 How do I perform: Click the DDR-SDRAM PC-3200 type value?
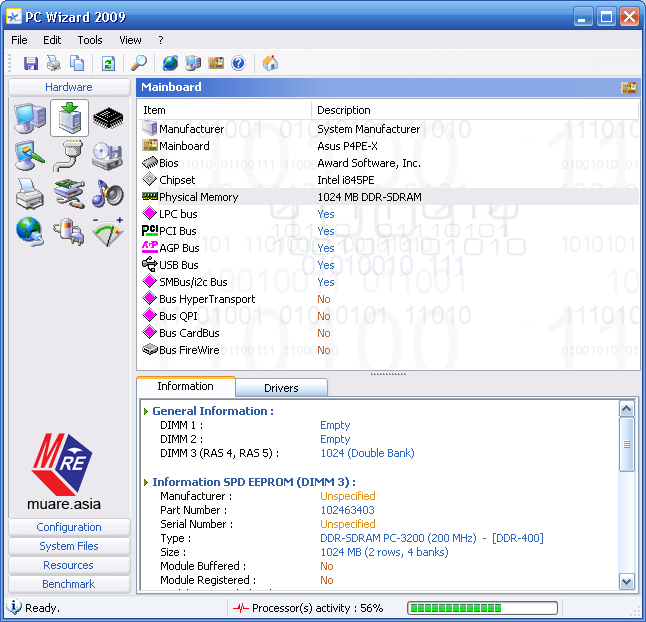pos(432,538)
